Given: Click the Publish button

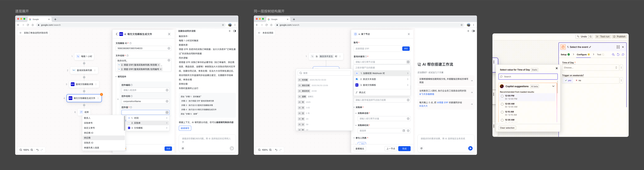Looking at the screenshot, I should [x=619, y=37].
